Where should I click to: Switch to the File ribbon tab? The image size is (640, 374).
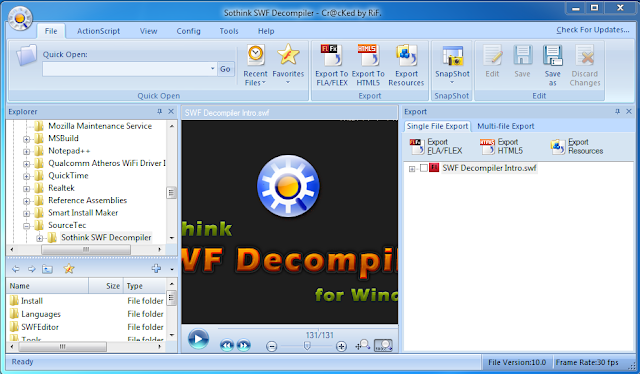point(51,31)
